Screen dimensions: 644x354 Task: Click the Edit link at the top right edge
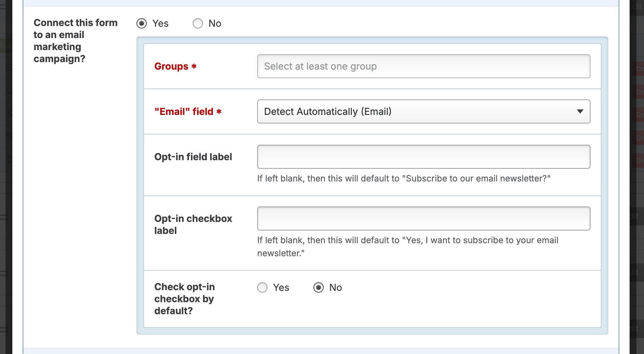(636, 6)
